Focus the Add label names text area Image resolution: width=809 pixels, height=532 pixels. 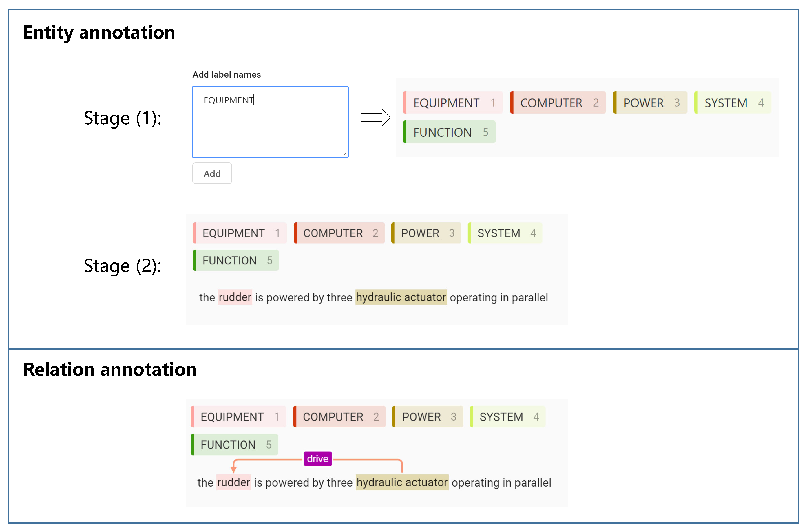click(270, 122)
